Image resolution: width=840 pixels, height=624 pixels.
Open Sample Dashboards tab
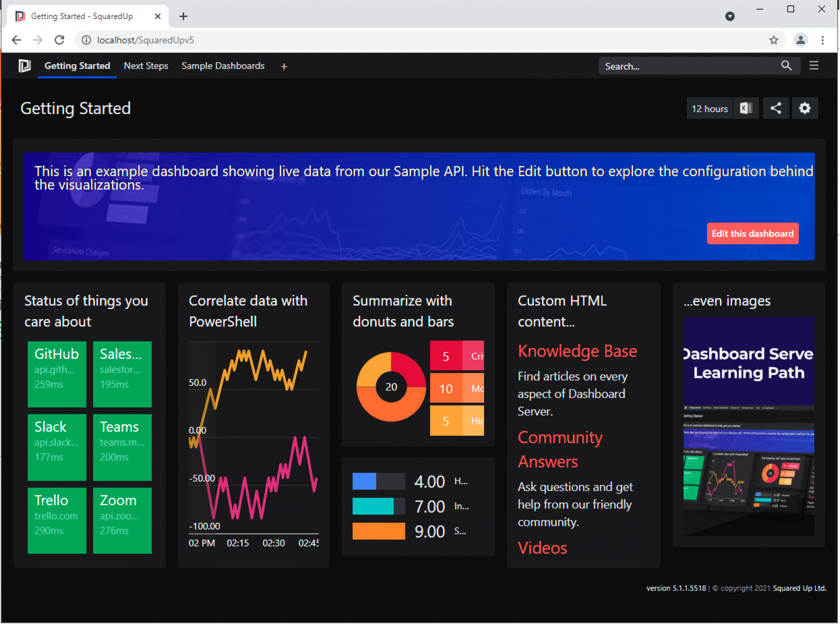pos(223,66)
